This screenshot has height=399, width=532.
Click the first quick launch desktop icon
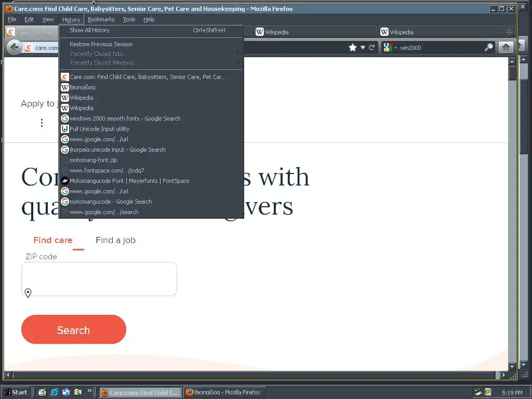click(42, 392)
